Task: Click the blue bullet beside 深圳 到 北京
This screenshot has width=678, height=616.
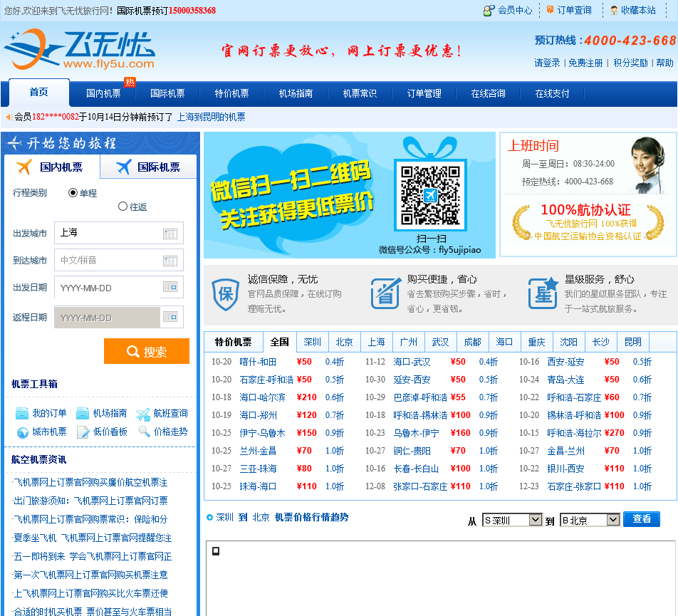Action: point(209,518)
